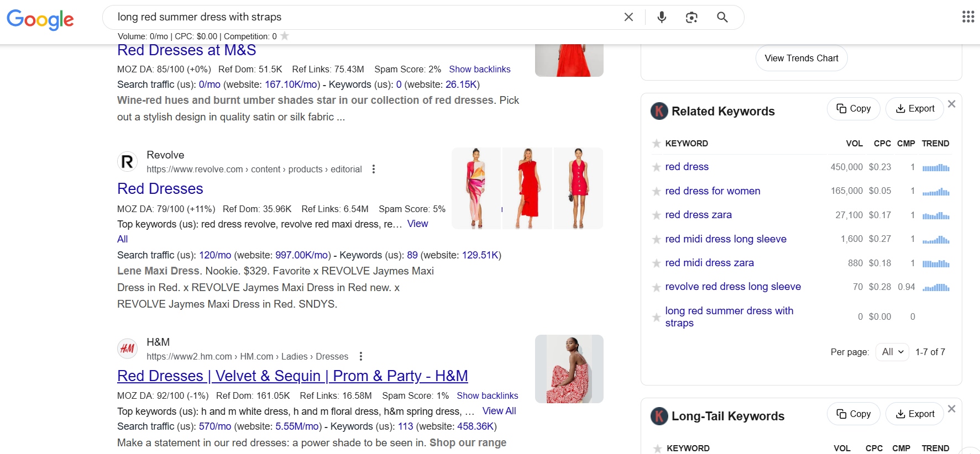The image size is (980, 454).
Task: Click the Revolve site favicon
Action: [127, 162]
